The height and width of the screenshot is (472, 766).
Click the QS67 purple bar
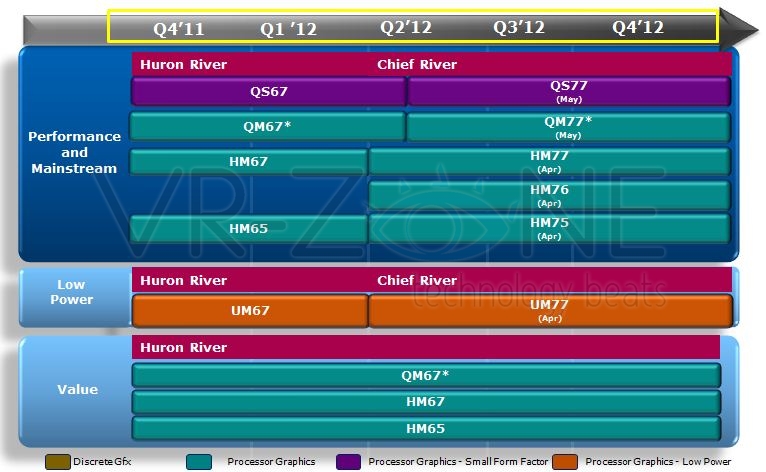point(269,91)
